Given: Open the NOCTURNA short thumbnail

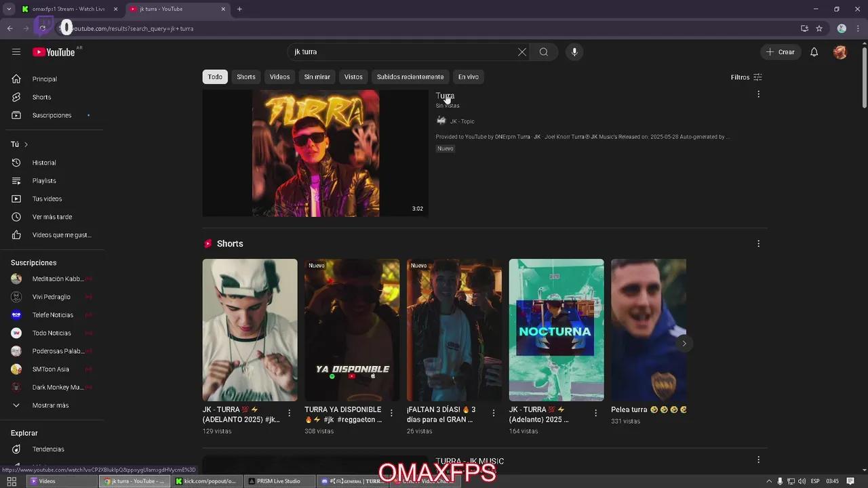Looking at the screenshot, I should click(556, 330).
